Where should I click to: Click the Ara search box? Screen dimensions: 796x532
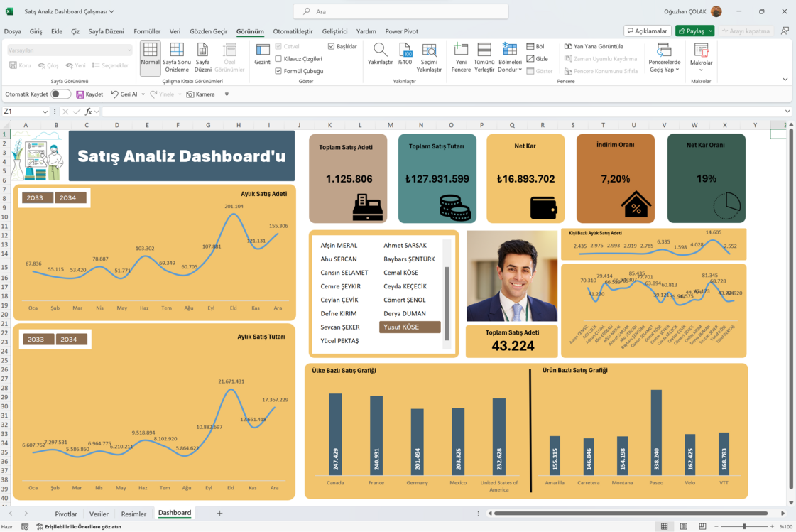tap(400, 11)
